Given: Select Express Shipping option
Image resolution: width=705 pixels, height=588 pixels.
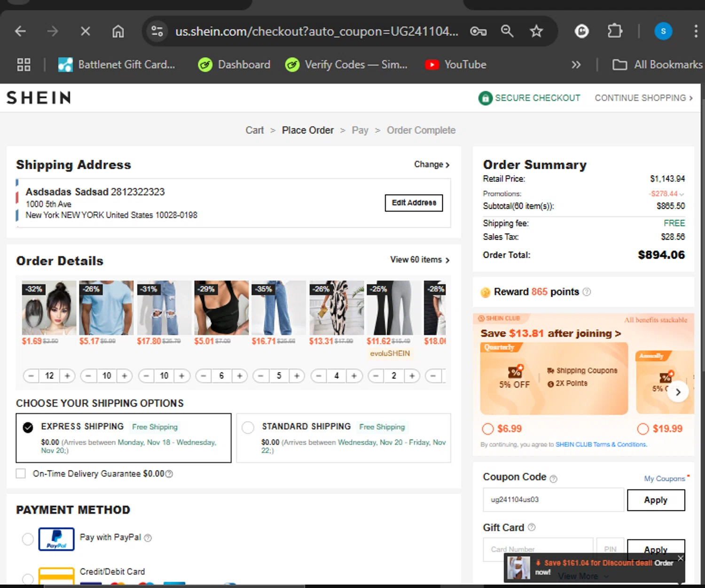Looking at the screenshot, I should pos(124,438).
